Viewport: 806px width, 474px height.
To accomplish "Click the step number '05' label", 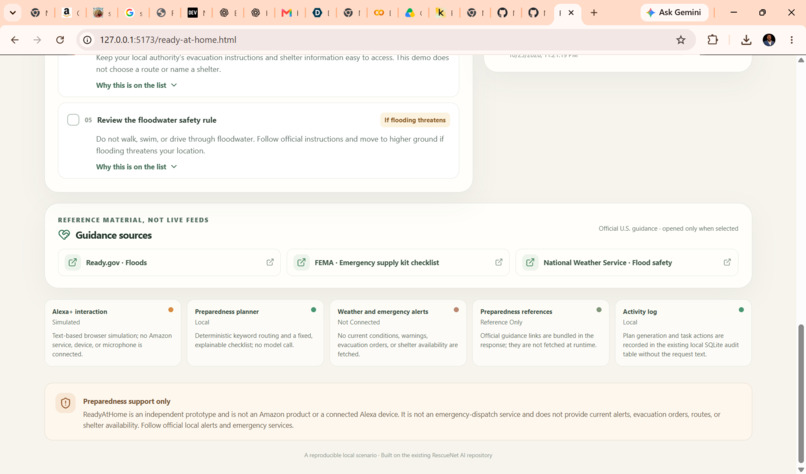I will click(x=88, y=120).
